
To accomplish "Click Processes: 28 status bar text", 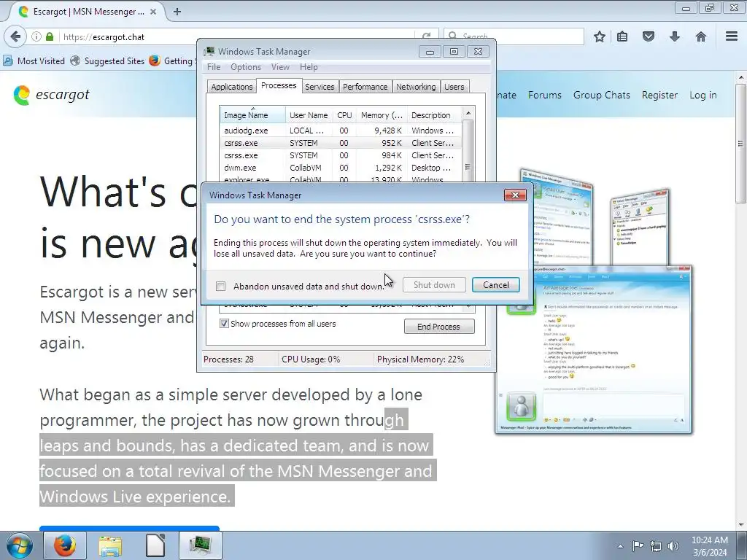I will 228,359.
